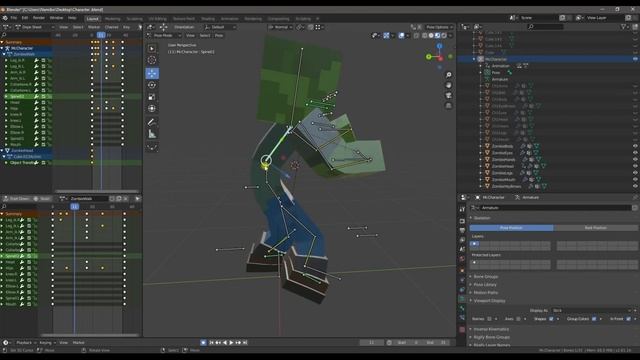Open the Output properties tab icon
Image resolution: width=640 pixels, height=360 pixels.
462,230
